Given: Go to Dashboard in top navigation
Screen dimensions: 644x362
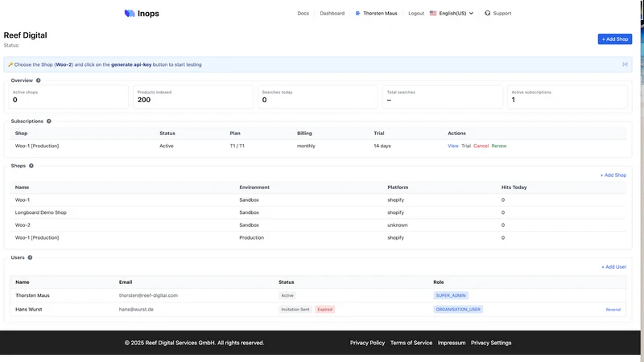Looking at the screenshot, I should click(332, 13).
